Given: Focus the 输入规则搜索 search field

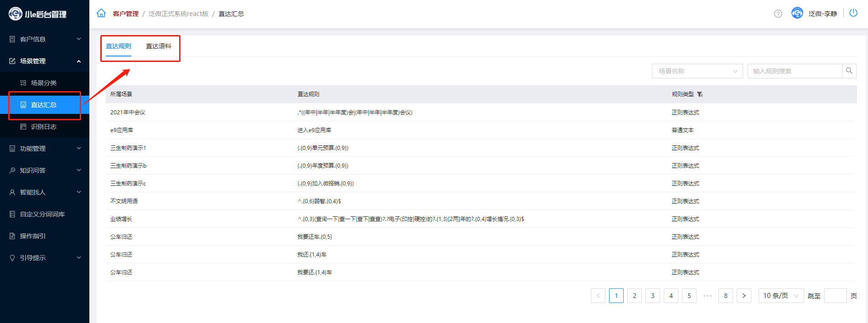Looking at the screenshot, I should (x=795, y=71).
